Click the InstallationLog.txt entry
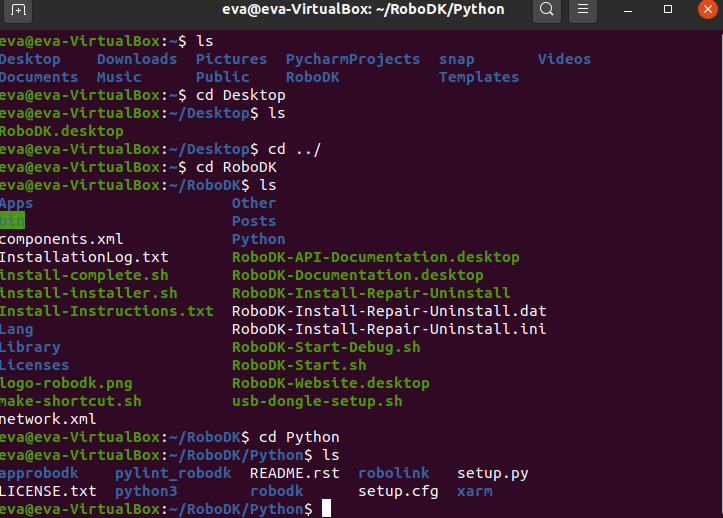The image size is (723, 518). coord(70,257)
